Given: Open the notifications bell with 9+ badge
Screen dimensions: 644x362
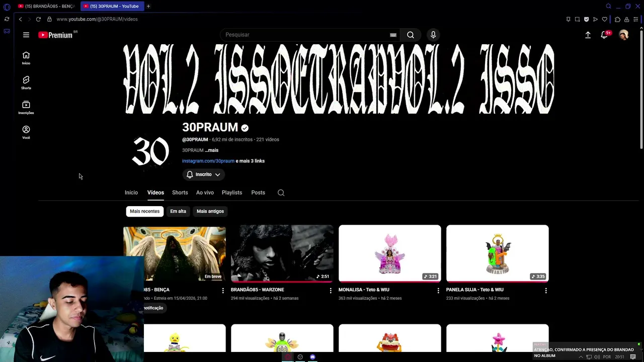Looking at the screenshot, I should 605,35.
